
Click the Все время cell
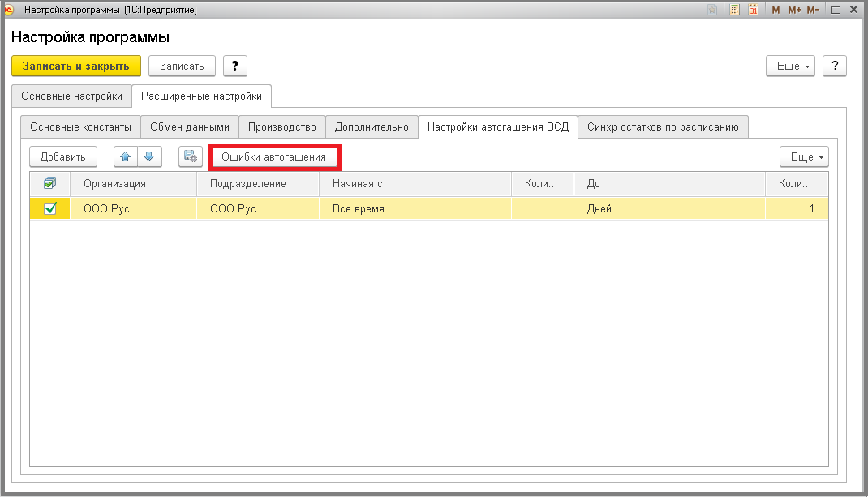click(x=415, y=208)
